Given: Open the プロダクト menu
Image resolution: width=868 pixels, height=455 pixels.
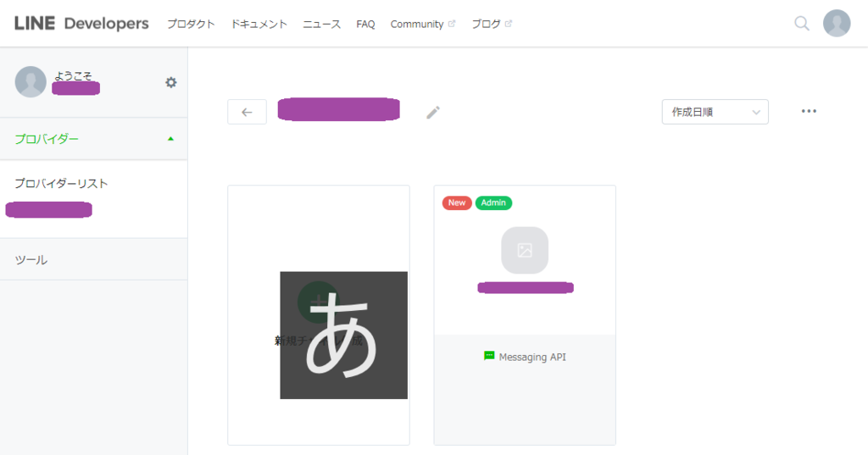Looking at the screenshot, I should pos(191,24).
